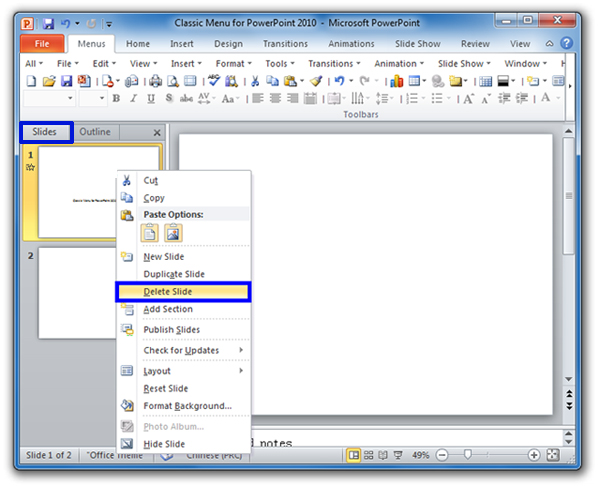Decrease font size with small A icon
Viewport: 600px width, 486px height.
[x=486, y=99]
